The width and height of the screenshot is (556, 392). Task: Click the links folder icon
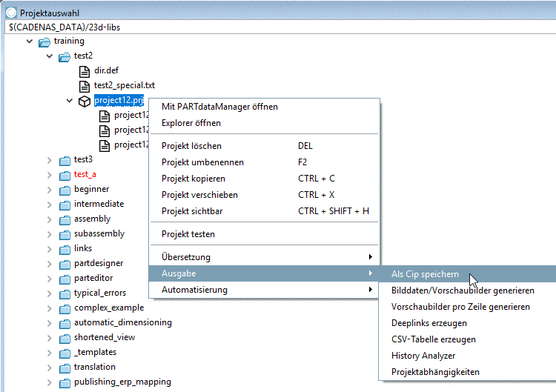click(x=64, y=250)
